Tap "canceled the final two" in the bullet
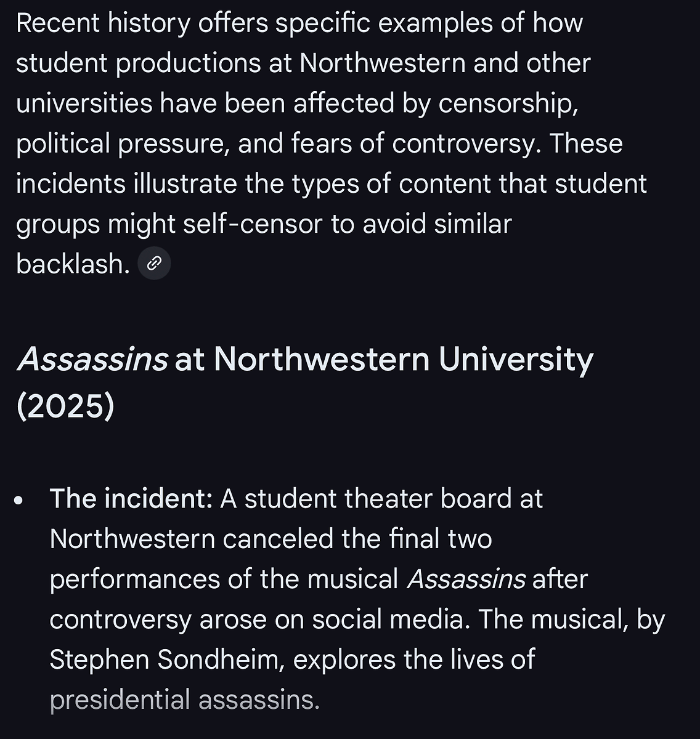This screenshot has height=739, width=700. tap(357, 539)
